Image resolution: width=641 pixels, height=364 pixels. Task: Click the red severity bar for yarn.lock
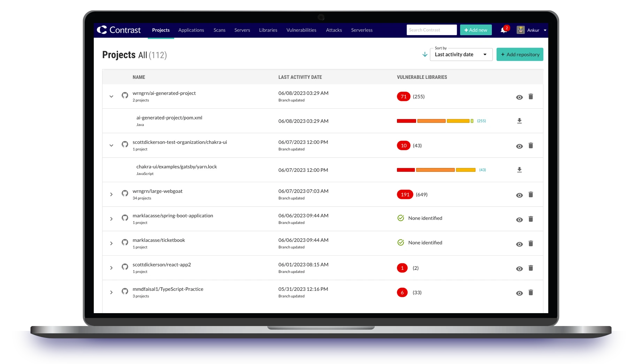(x=405, y=170)
